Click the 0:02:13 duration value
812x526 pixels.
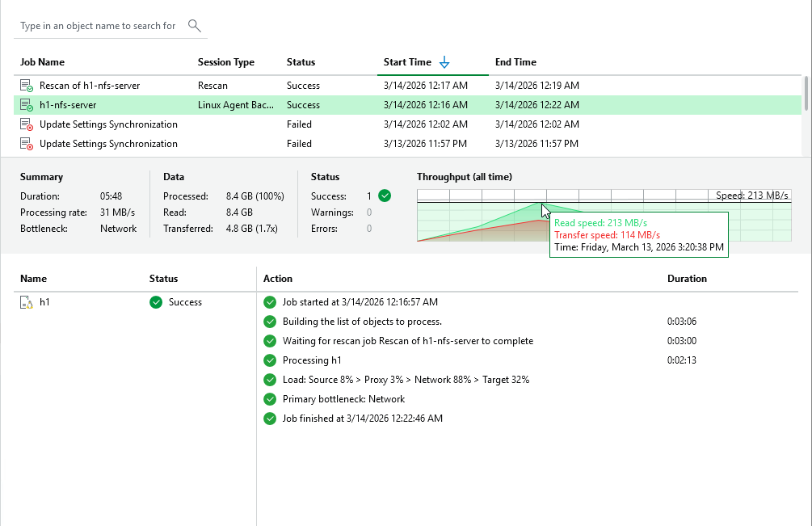[x=681, y=360]
